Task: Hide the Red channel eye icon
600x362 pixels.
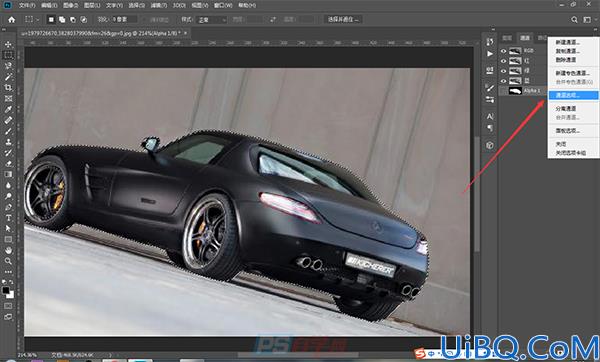Action: click(504, 61)
